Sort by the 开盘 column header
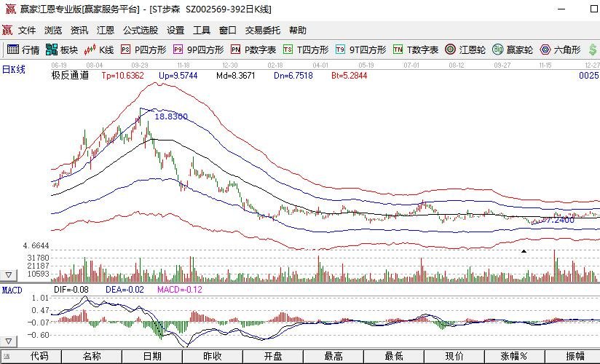 [273, 356]
